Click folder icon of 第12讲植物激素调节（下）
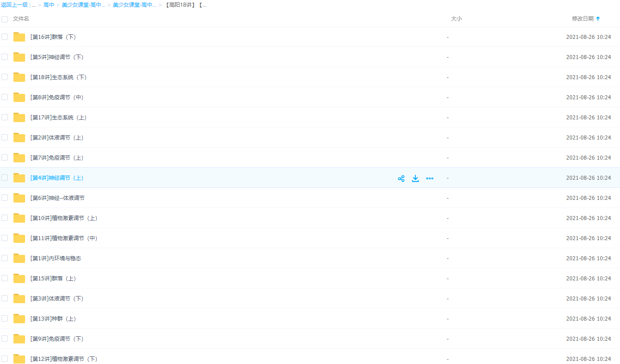 click(x=19, y=359)
